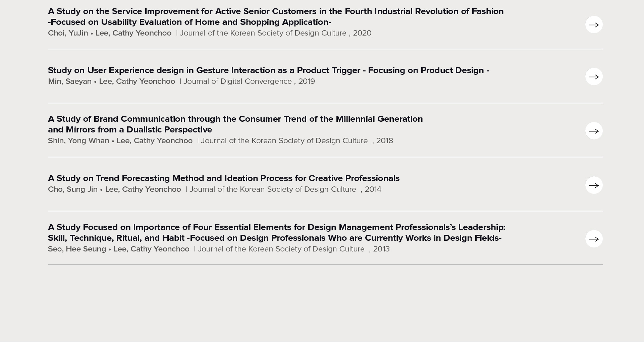Click author name Min, Saeyan
Screen dimensions: 644x342
[x=69, y=81]
